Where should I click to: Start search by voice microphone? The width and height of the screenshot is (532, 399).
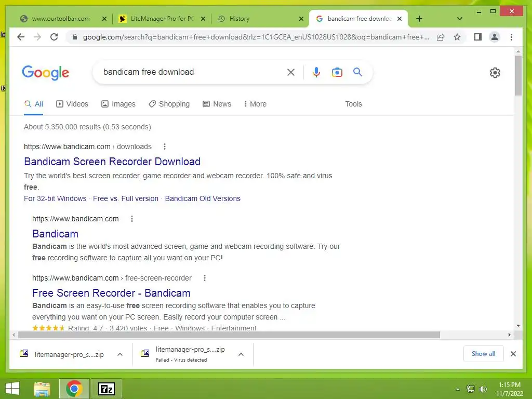point(316,72)
